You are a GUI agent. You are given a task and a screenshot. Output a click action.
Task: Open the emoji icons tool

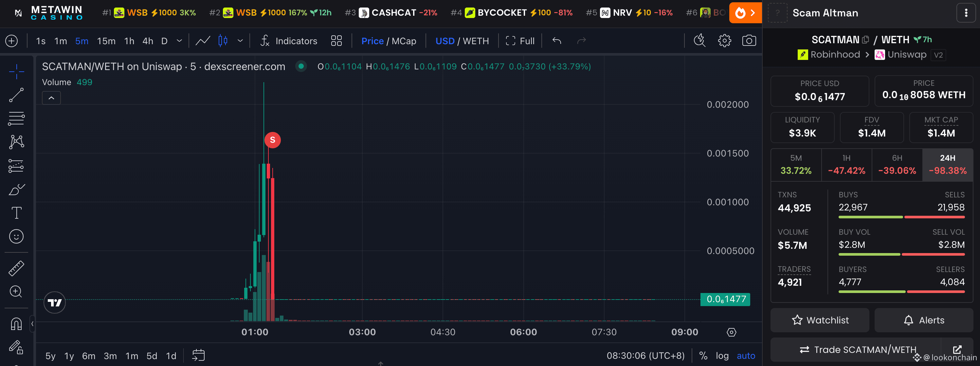pyautogui.click(x=16, y=236)
